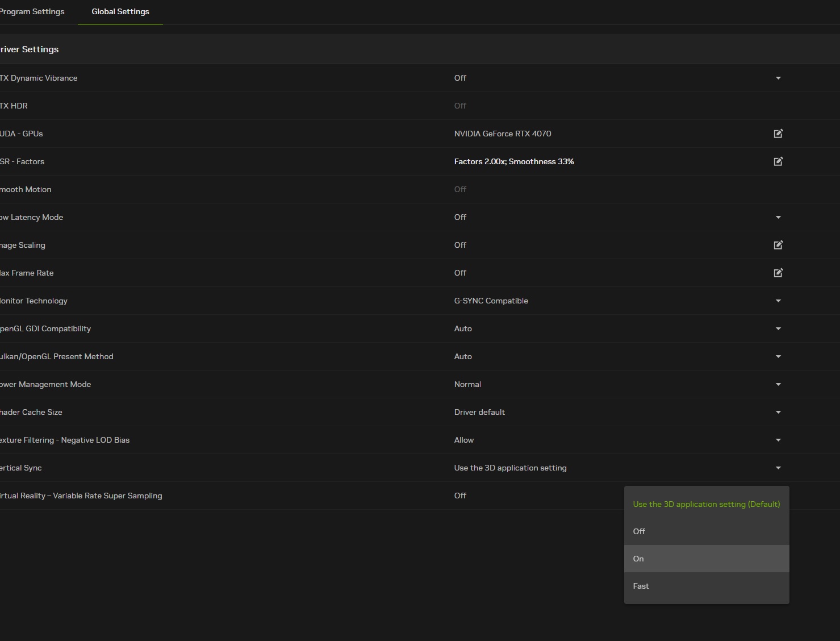Open Negative LOD Bias dropdown arrow
This screenshot has width=840, height=641.
coord(778,440)
